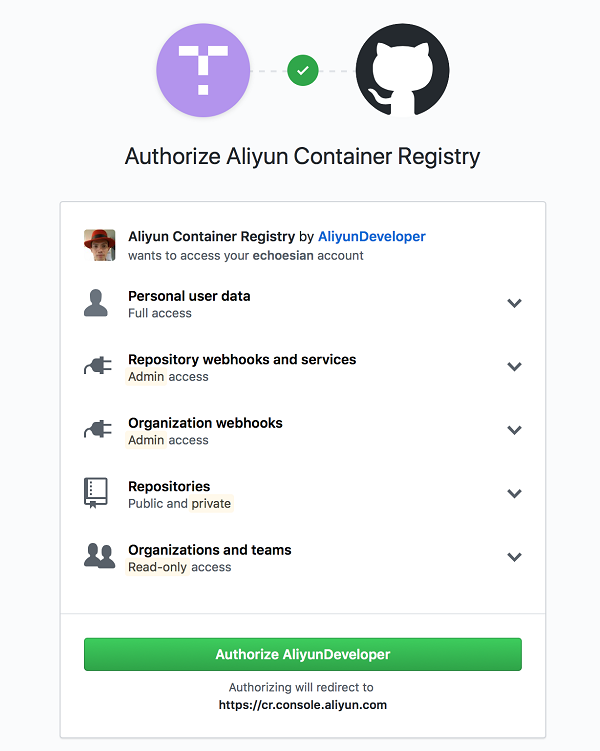Viewport: 600px width, 751px height.
Task: Click the Organization webhooks plug icon
Action: coord(98,430)
